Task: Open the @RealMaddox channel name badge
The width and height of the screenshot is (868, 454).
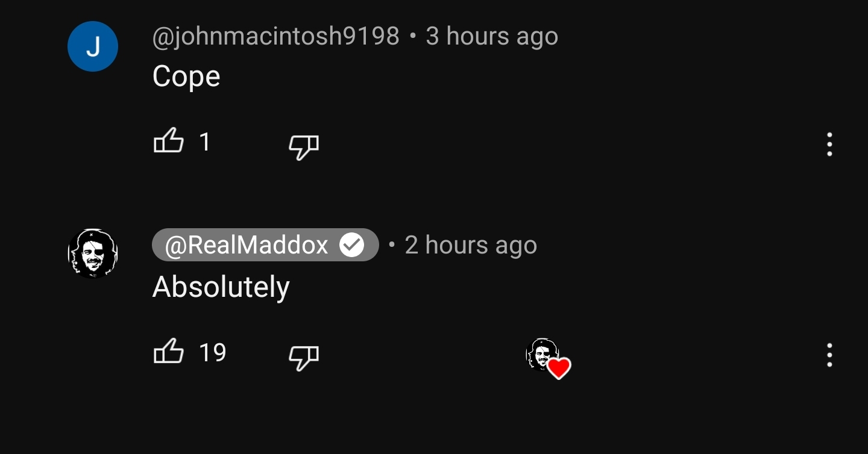Action: pos(265,245)
